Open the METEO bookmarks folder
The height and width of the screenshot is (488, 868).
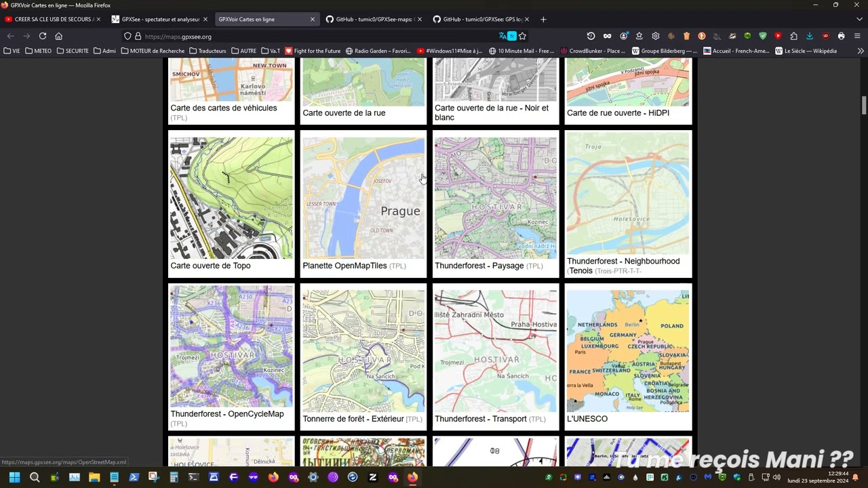(x=38, y=51)
